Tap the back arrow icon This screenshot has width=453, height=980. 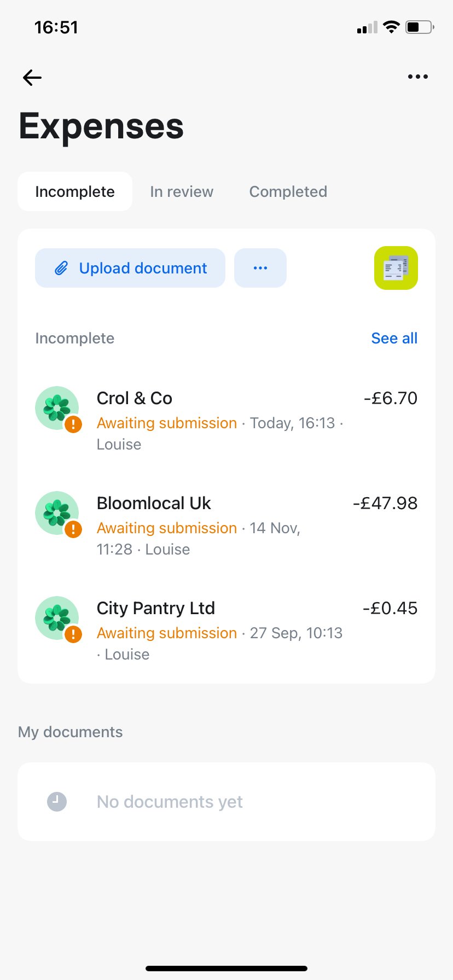pos(32,78)
